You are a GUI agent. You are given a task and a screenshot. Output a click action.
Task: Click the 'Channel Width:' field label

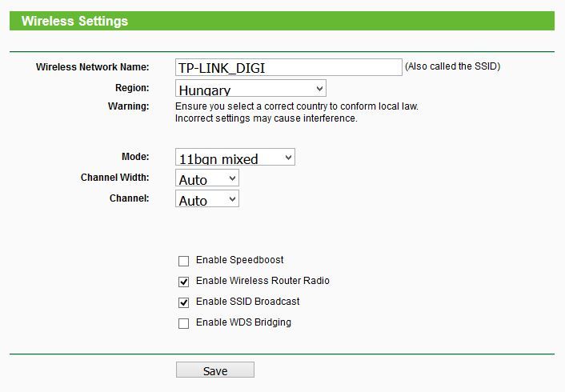(115, 178)
